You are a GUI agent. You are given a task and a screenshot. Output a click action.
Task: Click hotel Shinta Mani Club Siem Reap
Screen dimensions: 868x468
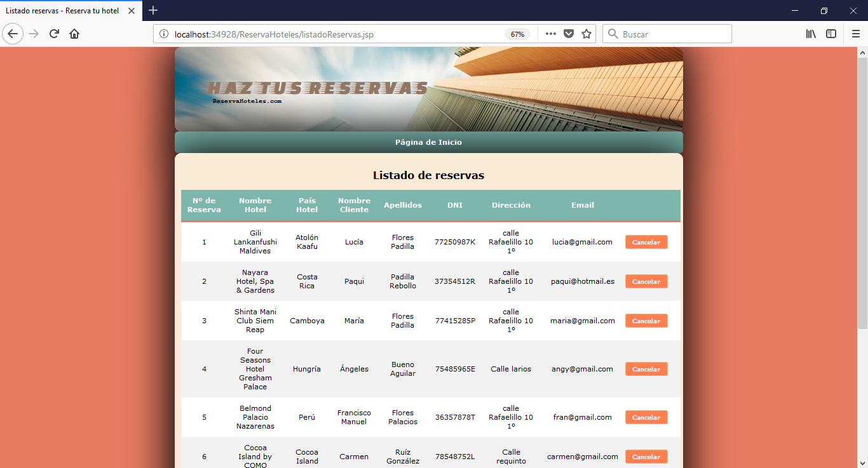point(255,321)
